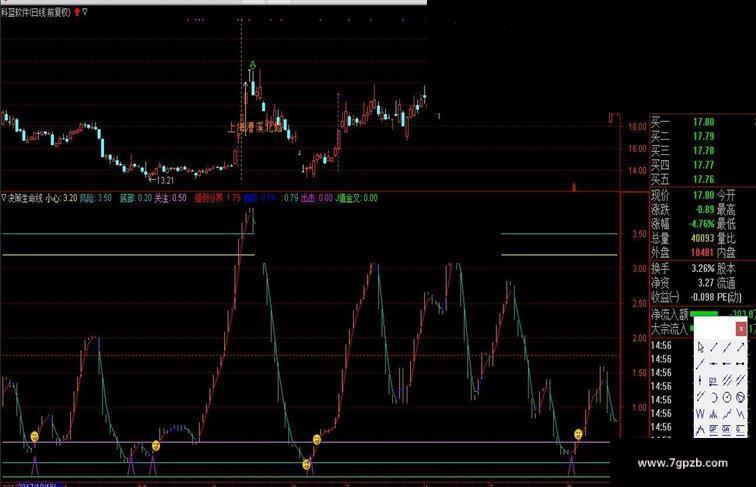Click the 换手 turnover rate 3.26%
This screenshot has width=756, height=487.
[x=703, y=269]
